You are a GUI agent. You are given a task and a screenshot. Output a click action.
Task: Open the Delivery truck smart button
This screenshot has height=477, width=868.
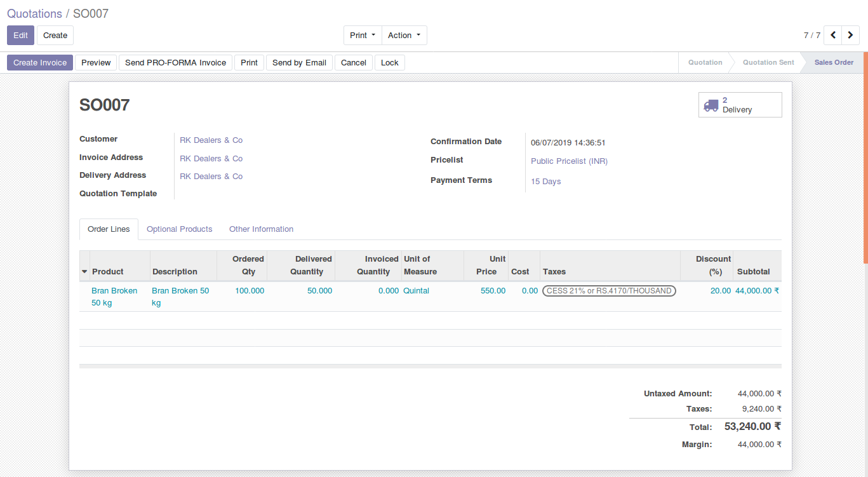click(740, 105)
